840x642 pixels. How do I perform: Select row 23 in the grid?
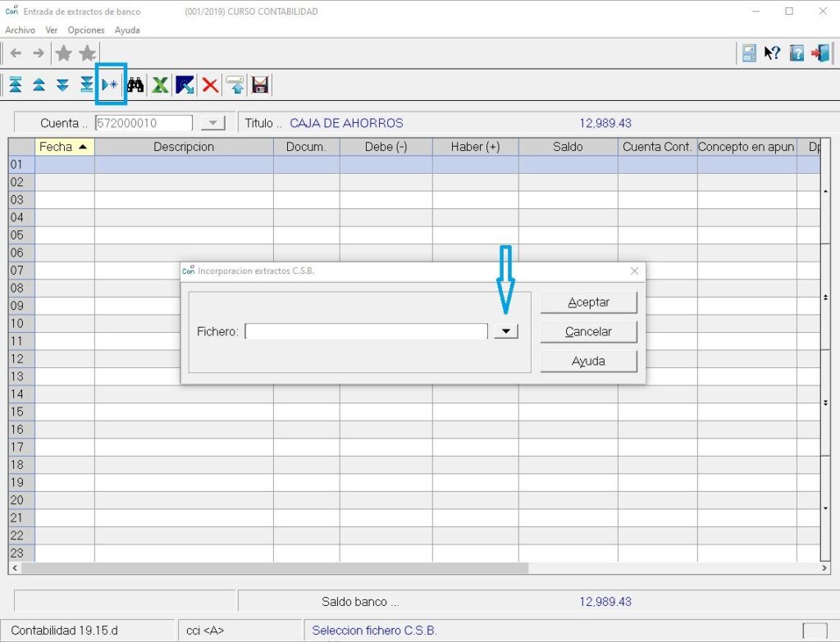[x=414, y=553]
